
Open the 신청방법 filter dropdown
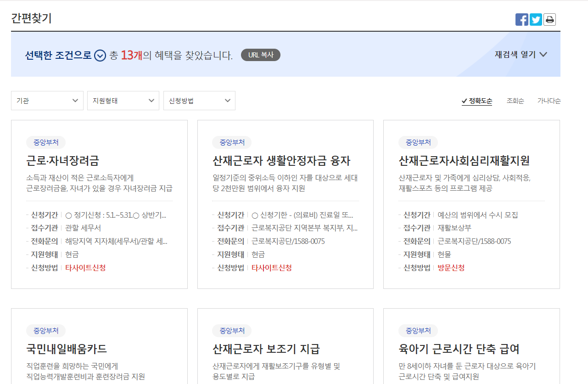(199, 101)
